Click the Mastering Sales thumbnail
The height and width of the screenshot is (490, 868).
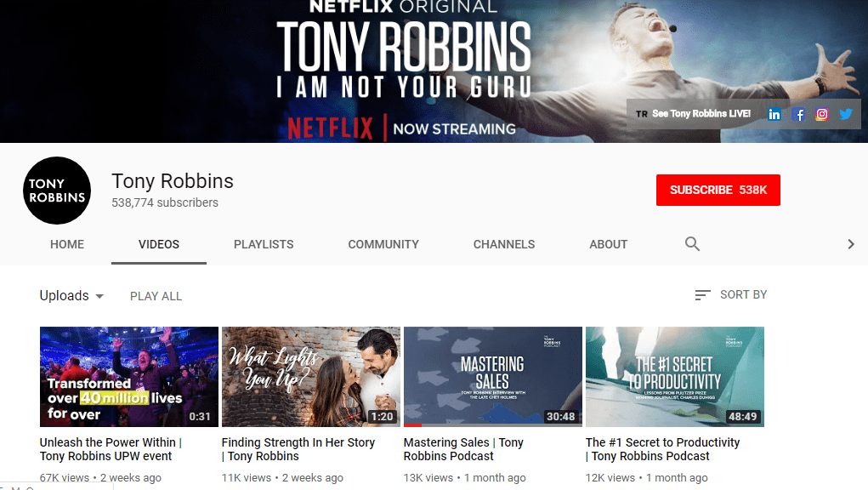tap(493, 377)
